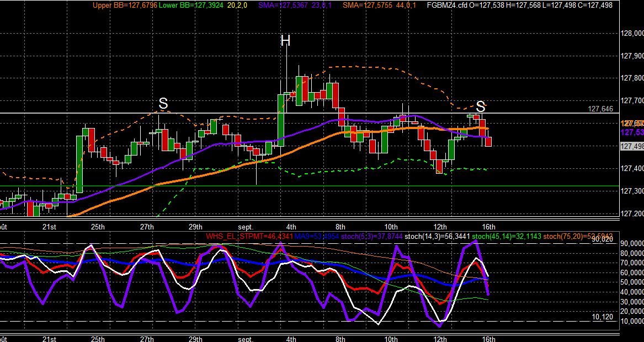
Task: Select the blue MA9 indicator label
Action: (316, 237)
